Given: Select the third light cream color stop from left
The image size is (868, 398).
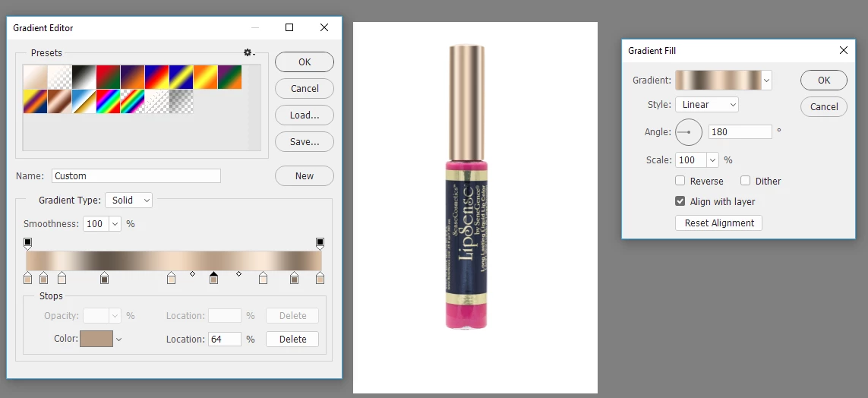Looking at the screenshot, I should pos(62,278).
